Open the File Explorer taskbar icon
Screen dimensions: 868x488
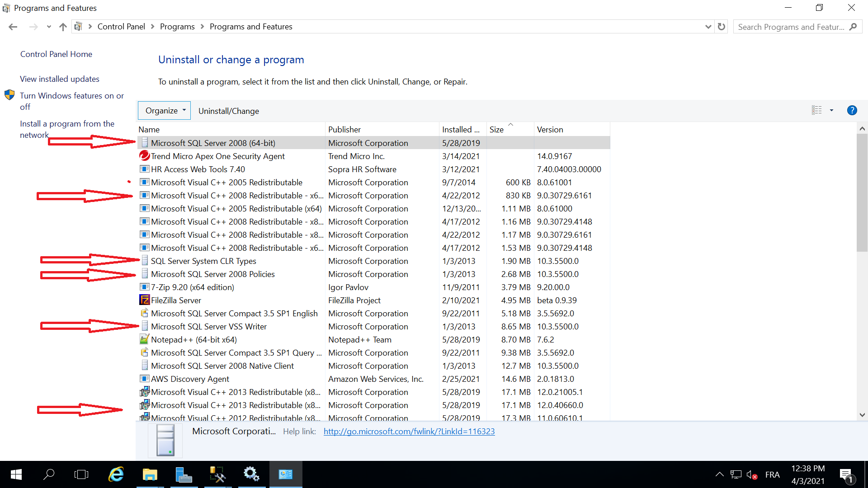coord(150,474)
